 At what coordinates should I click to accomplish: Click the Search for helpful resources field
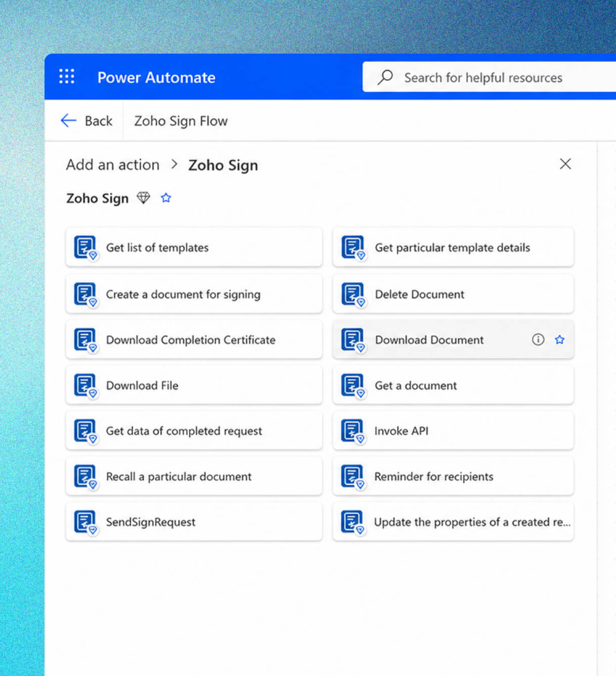point(489,77)
